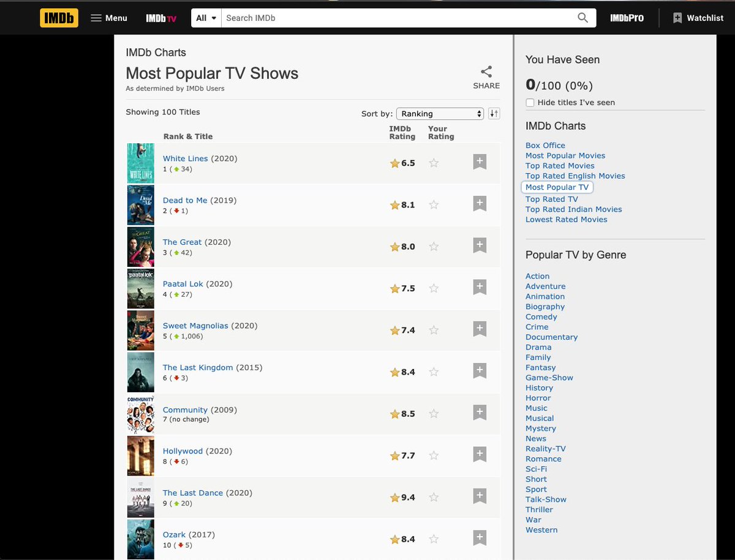Open the All search category dropdown
This screenshot has width=735, height=560.
(x=206, y=18)
